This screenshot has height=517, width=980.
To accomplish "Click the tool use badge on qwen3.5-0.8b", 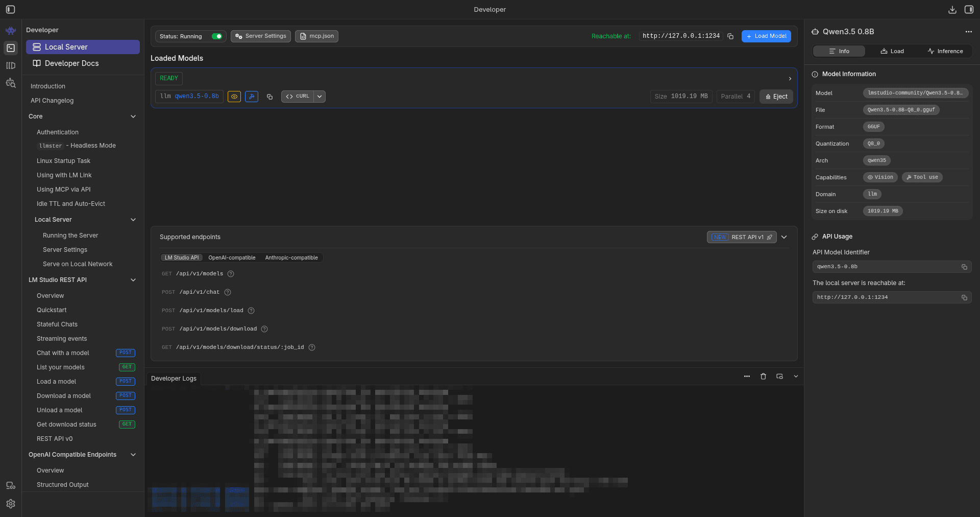I will click(252, 97).
